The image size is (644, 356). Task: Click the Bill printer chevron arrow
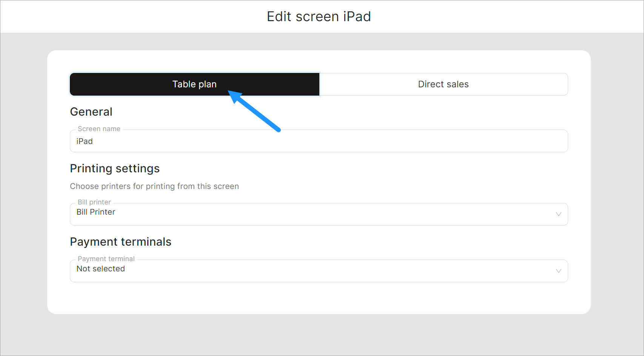coord(558,214)
